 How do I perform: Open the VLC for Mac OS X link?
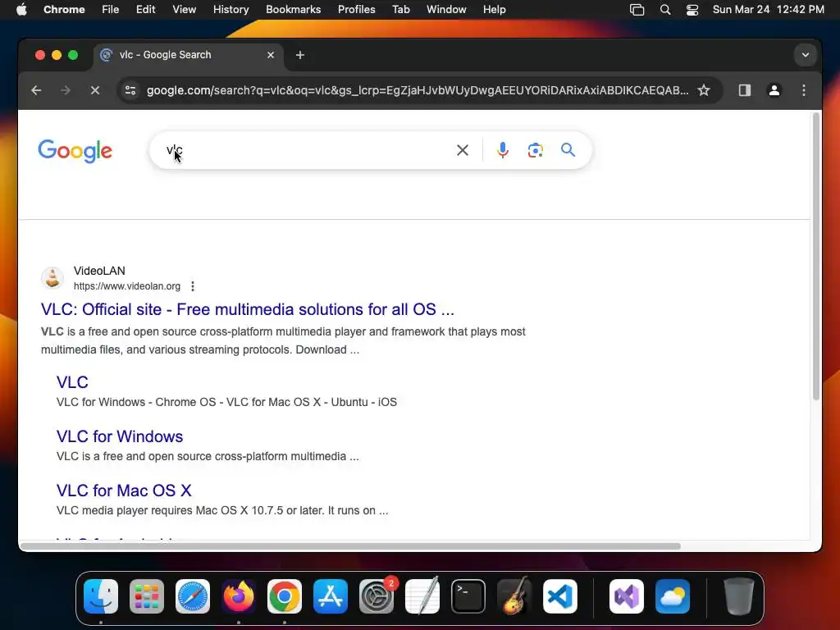(x=124, y=491)
